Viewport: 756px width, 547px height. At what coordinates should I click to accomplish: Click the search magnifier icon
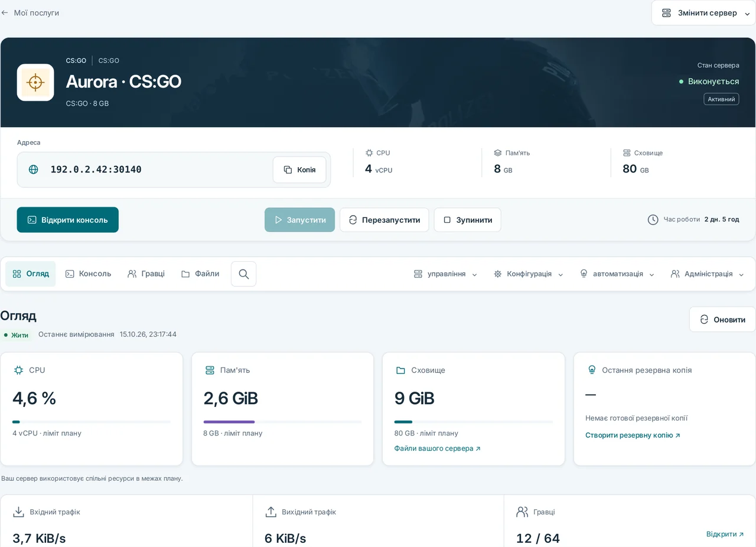(244, 274)
